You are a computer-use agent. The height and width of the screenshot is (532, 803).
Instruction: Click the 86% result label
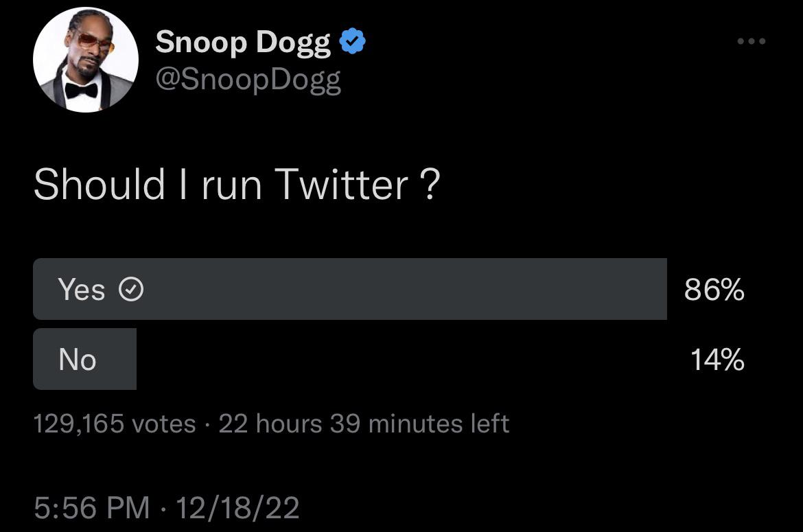[714, 290]
